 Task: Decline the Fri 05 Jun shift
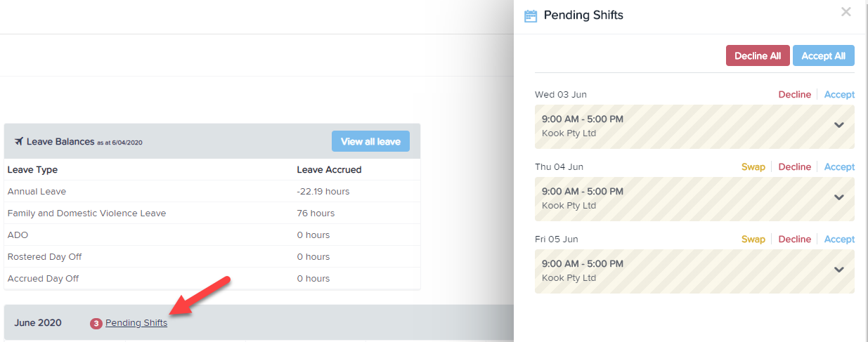click(x=794, y=239)
